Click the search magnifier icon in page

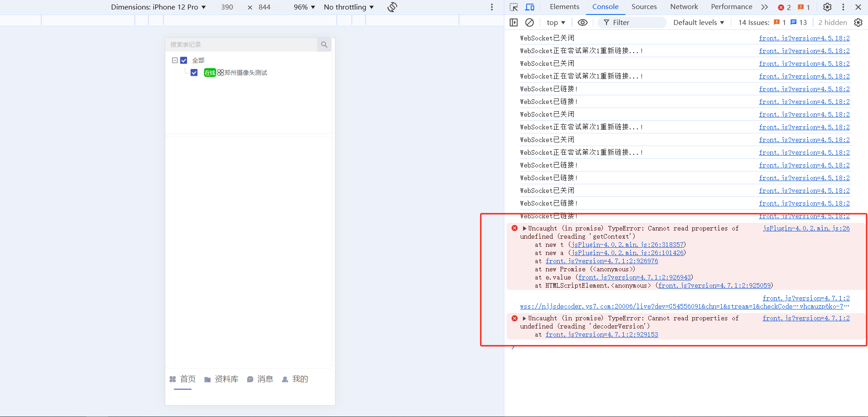(324, 44)
